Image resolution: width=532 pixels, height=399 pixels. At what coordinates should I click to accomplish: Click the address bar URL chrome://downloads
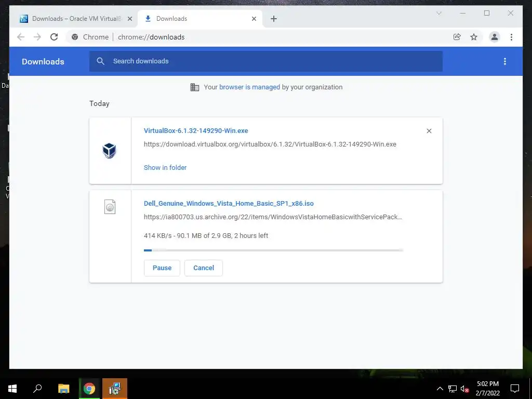(x=151, y=37)
